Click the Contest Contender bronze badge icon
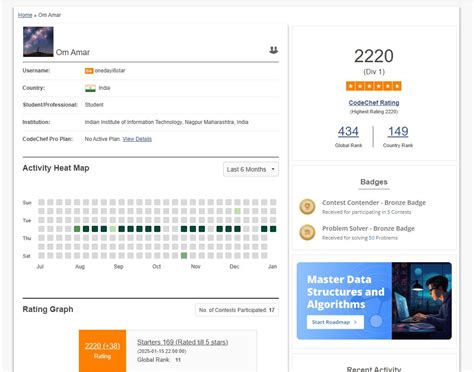The width and height of the screenshot is (474, 372). click(x=307, y=207)
